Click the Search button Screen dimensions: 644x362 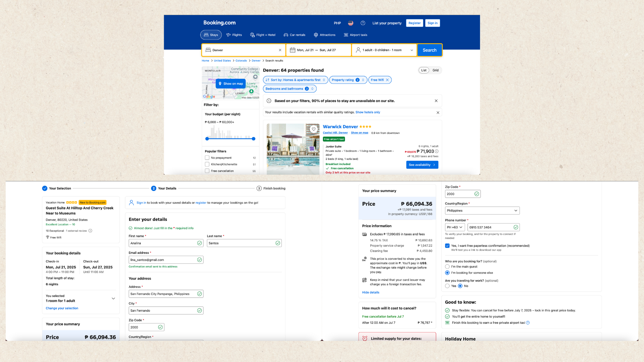429,50
